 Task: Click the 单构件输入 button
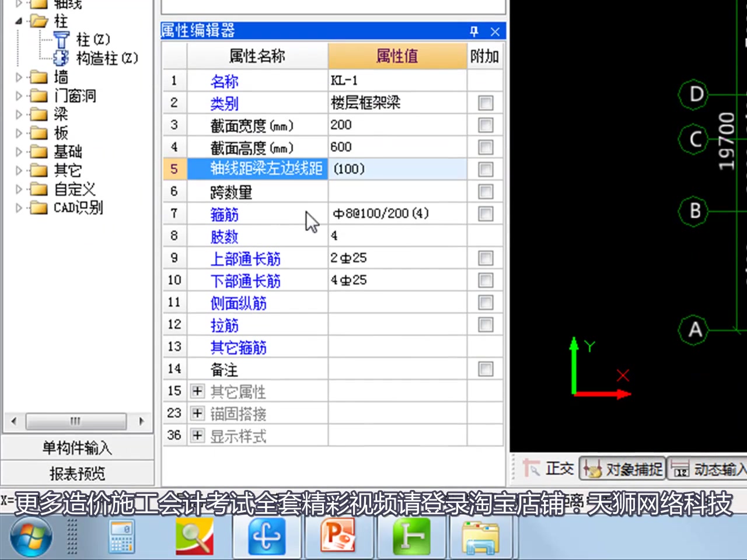coord(76,448)
